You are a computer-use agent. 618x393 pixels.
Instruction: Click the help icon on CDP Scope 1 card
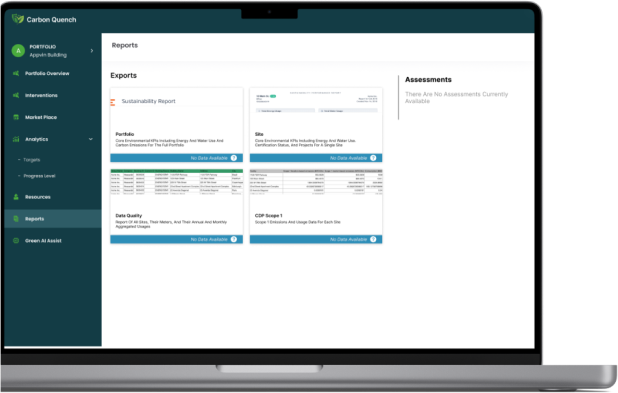(x=373, y=239)
